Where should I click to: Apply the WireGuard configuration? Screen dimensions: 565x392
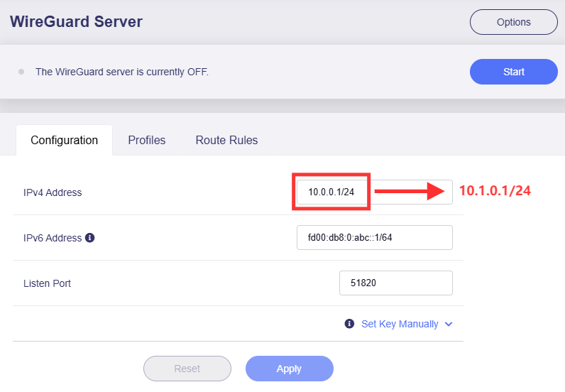(290, 369)
